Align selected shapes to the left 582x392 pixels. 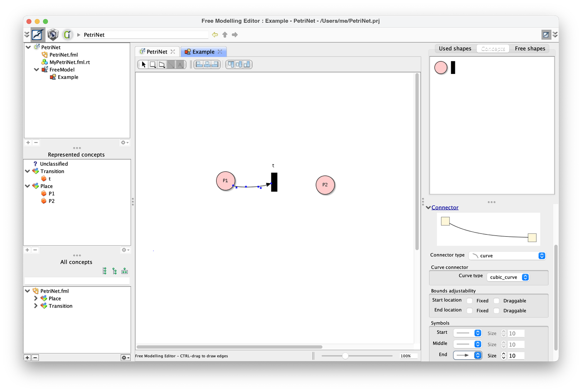(x=199, y=64)
